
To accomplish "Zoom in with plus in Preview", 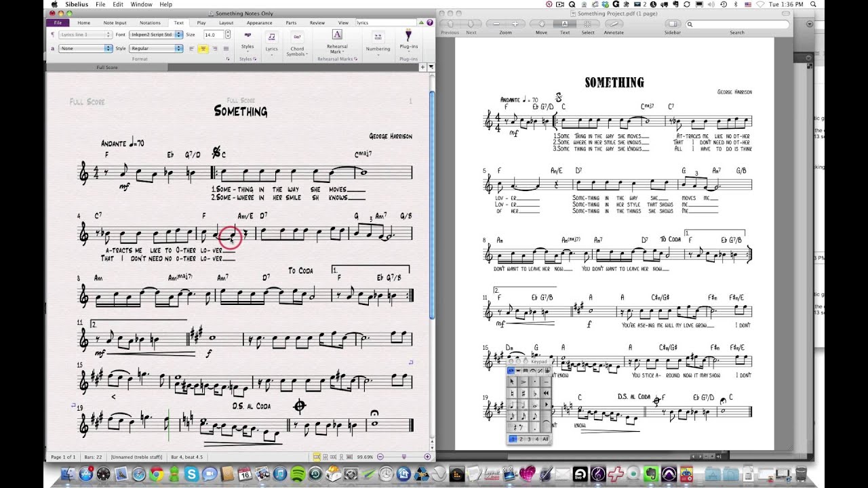I will pyautogui.click(x=515, y=24).
